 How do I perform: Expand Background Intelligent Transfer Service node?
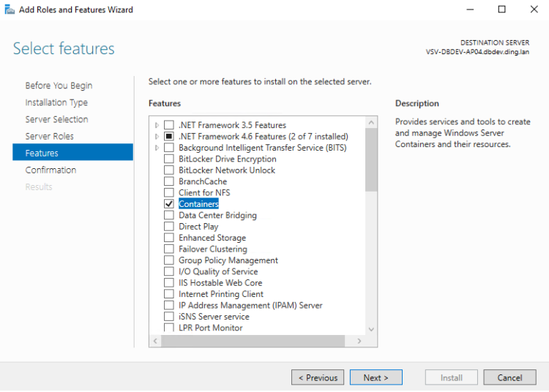click(157, 148)
